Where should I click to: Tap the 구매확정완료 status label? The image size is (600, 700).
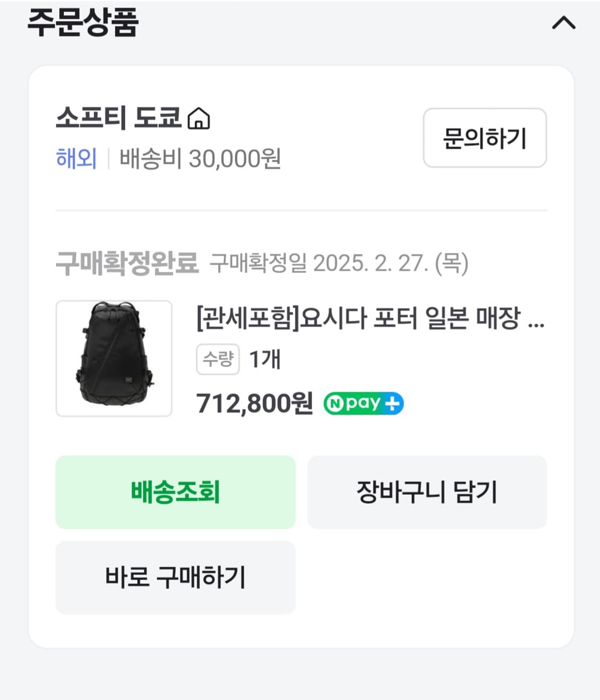(127, 263)
